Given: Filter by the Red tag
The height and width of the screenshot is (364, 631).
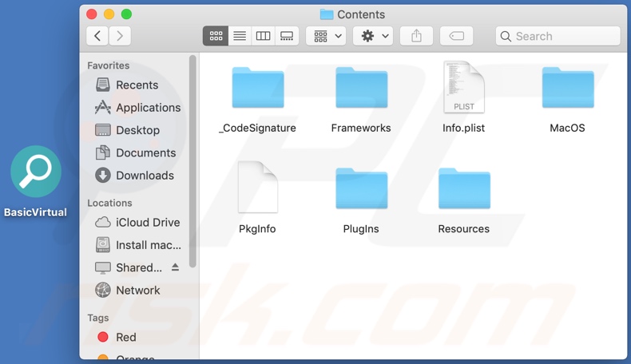Looking at the screenshot, I should 125,338.
